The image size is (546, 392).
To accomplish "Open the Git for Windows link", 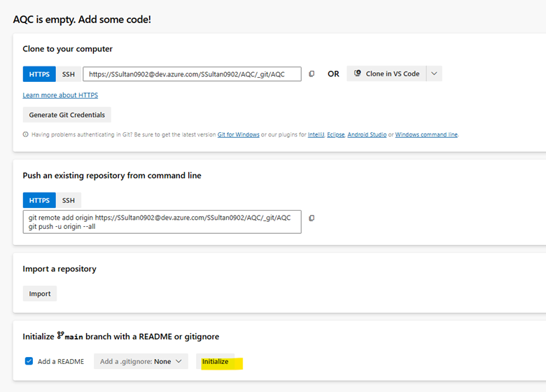I will pyautogui.click(x=239, y=134).
